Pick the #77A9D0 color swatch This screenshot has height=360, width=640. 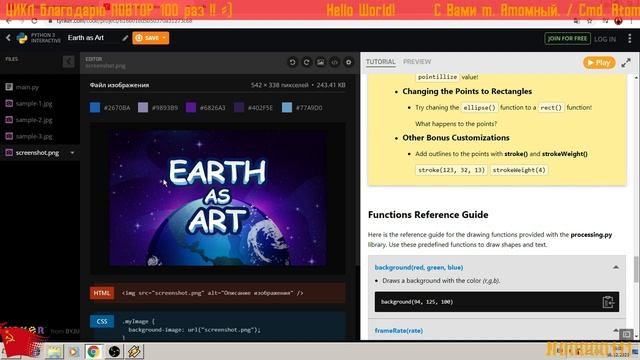pos(287,107)
